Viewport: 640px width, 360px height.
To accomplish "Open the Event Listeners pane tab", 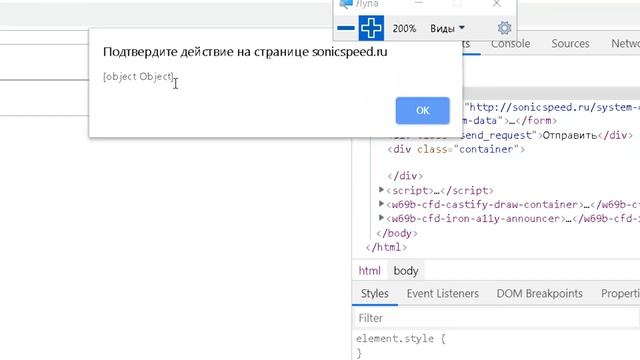I will pyautogui.click(x=442, y=293).
